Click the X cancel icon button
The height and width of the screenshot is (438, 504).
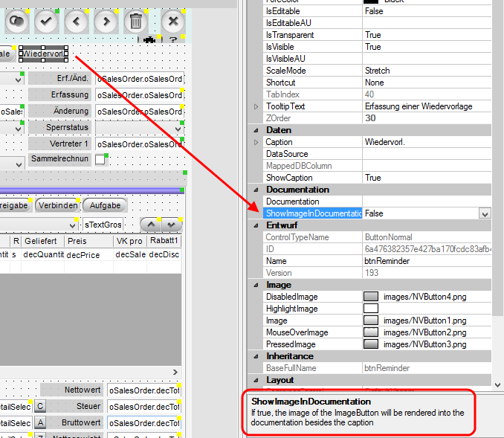pos(173,21)
